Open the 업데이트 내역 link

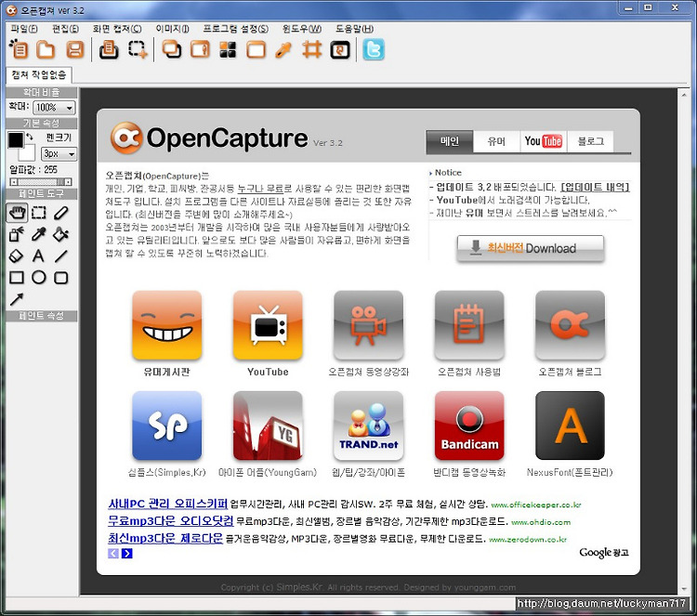(x=595, y=187)
